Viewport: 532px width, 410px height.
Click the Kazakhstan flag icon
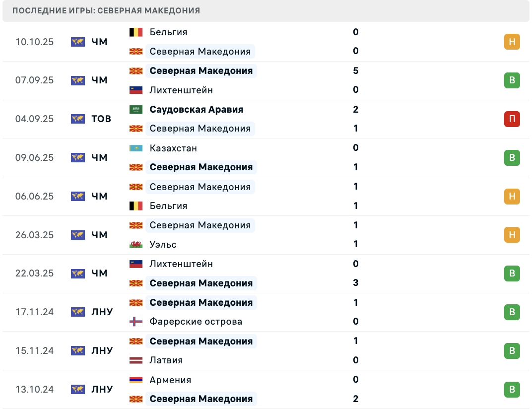click(136, 148)
